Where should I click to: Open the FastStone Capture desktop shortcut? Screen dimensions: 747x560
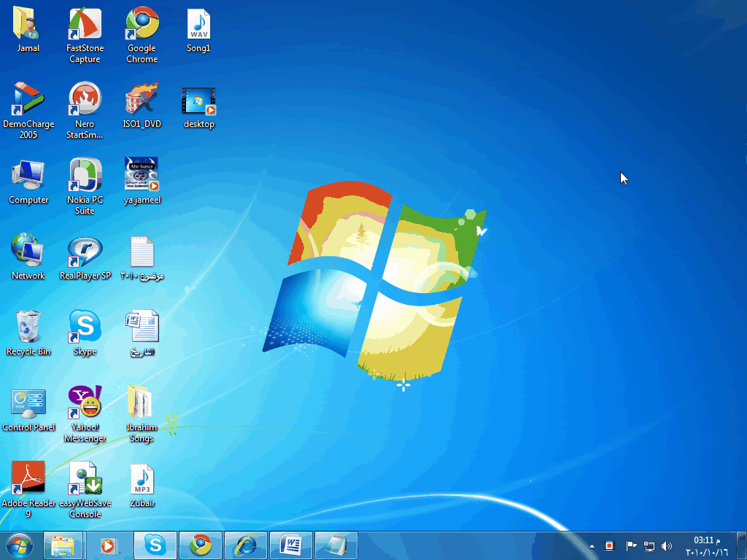(85, 25)
